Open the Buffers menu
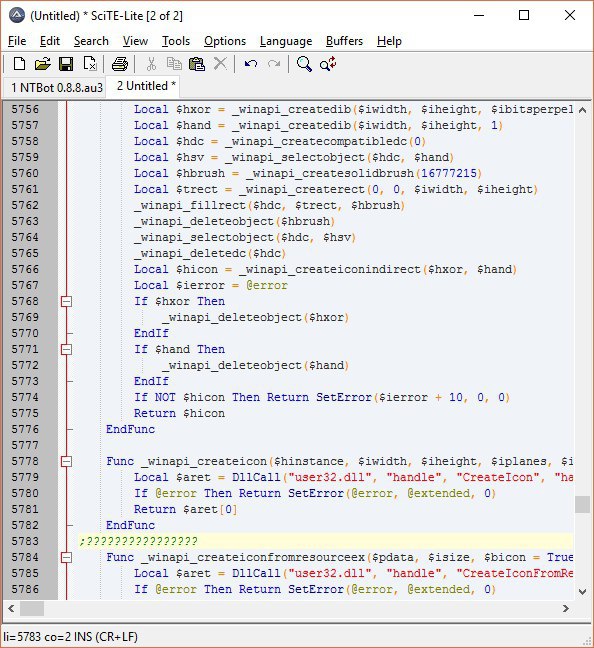 [x=344, y=41]
